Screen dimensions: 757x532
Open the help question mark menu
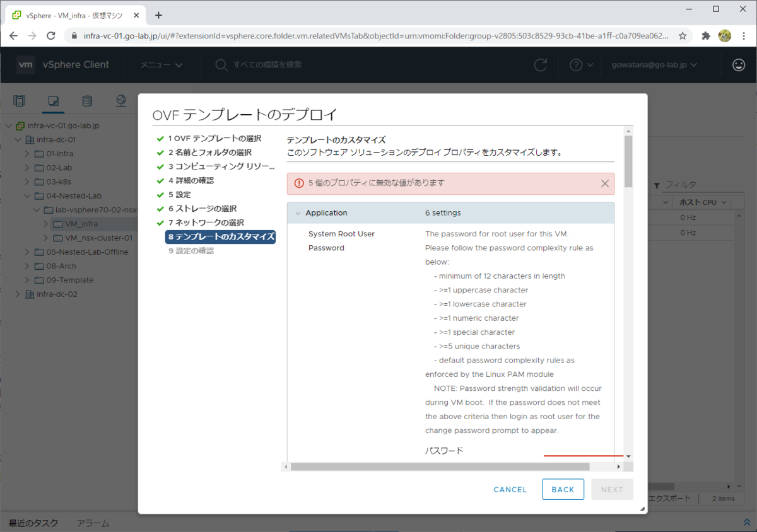click(x=580, y=64)
